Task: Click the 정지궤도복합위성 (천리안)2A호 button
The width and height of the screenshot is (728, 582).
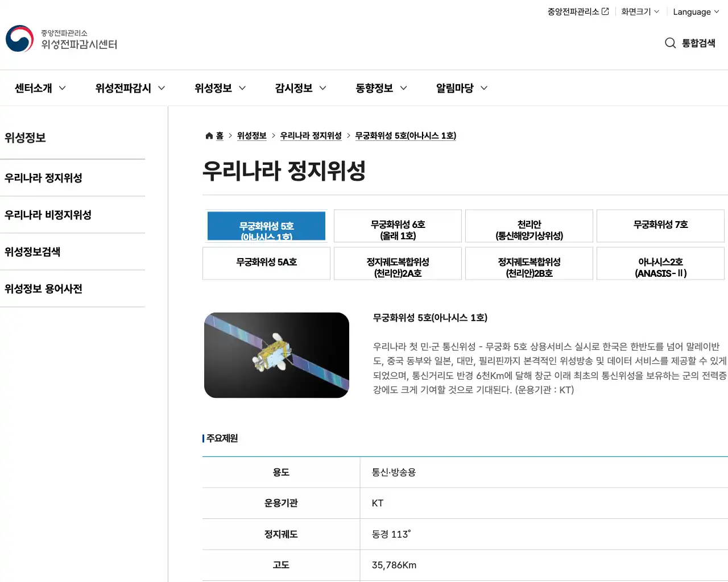Action: point(398,263)
